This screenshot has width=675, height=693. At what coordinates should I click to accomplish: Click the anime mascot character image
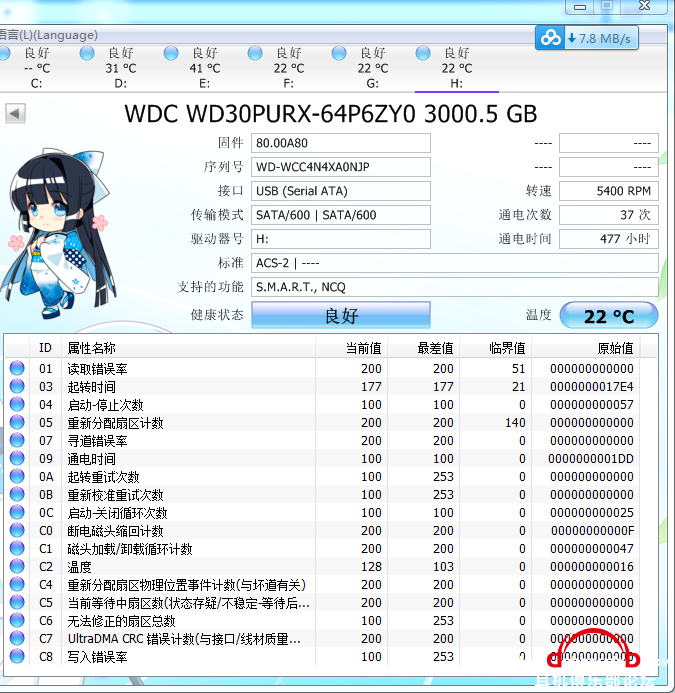58,234
